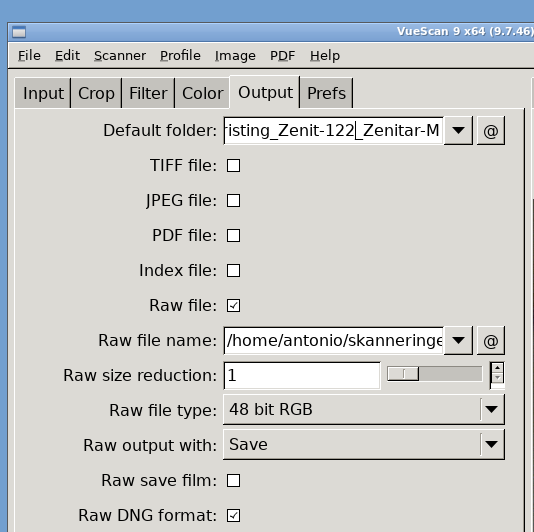Open the Scanner menu
534x532 pixels.
click(120, 56)
